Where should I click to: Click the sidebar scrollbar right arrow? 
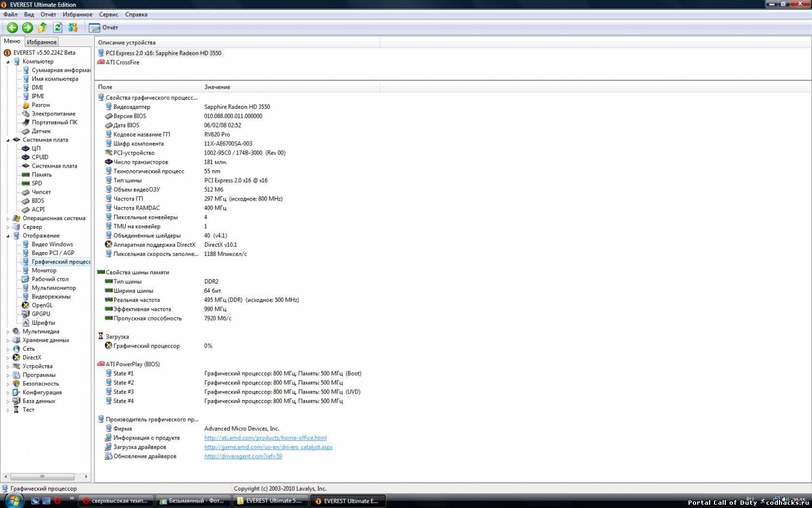(x=86, y=477)
